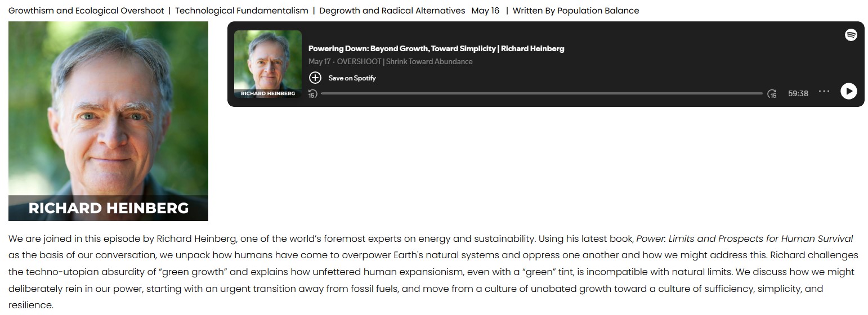Click the small episode cover art thumbnail
868x315 pixels.
268,64
